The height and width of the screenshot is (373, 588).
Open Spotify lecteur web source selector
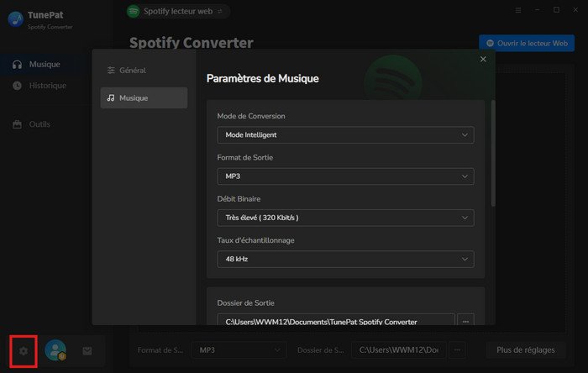pos(177,11)
